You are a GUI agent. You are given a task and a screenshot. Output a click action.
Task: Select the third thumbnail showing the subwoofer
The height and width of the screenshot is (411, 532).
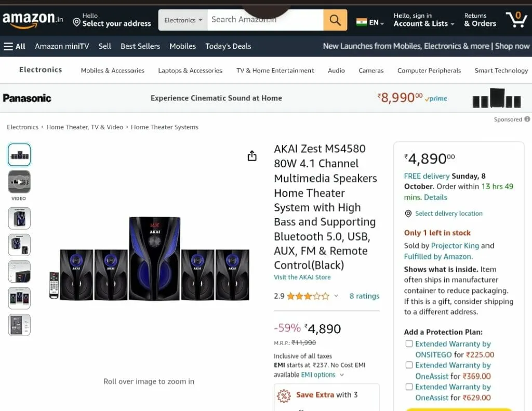click(x=19, y=218)
